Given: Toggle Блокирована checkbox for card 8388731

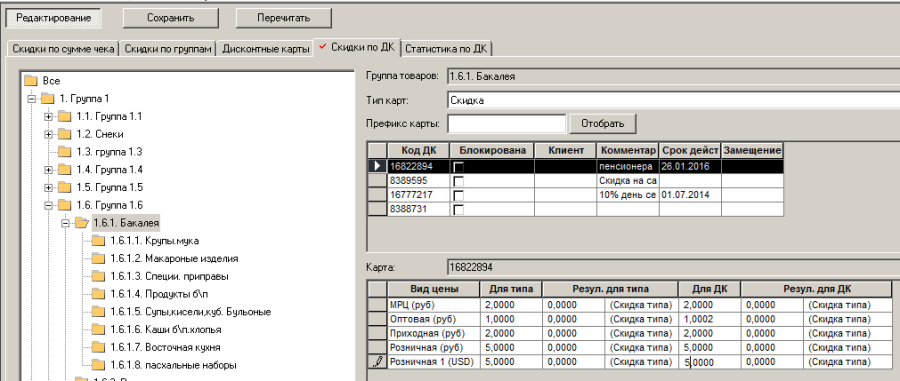Looking at the screenshot, I should point(459,210).
